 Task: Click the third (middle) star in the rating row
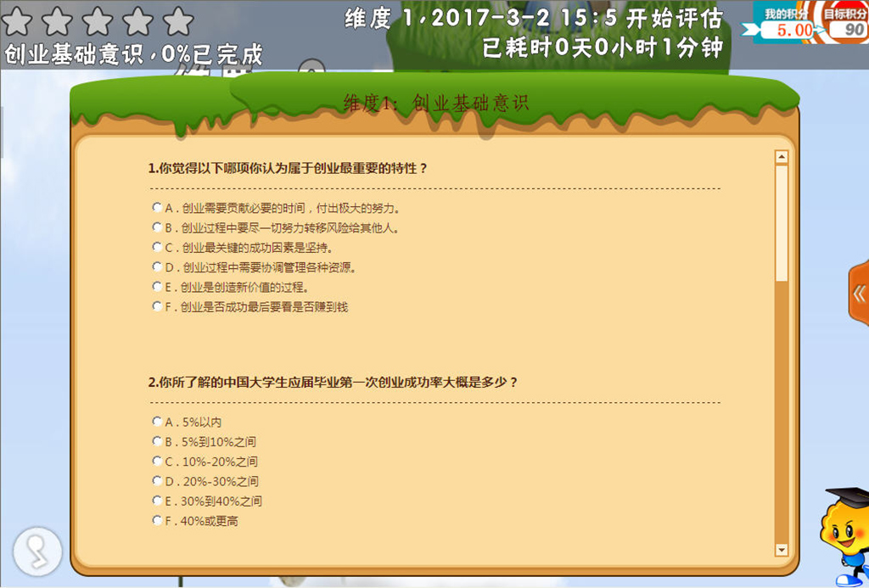pyautogui.click(x=98, y=21)
